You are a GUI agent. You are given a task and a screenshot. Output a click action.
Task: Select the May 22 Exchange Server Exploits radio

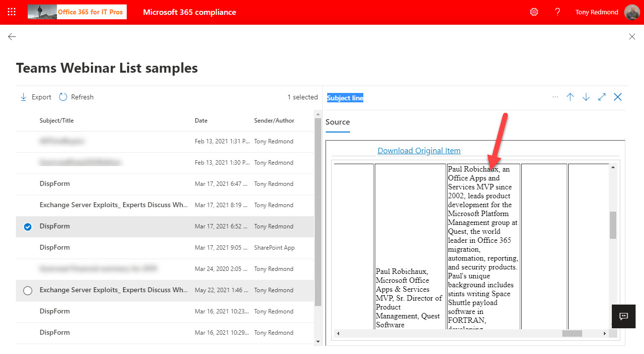28,291
